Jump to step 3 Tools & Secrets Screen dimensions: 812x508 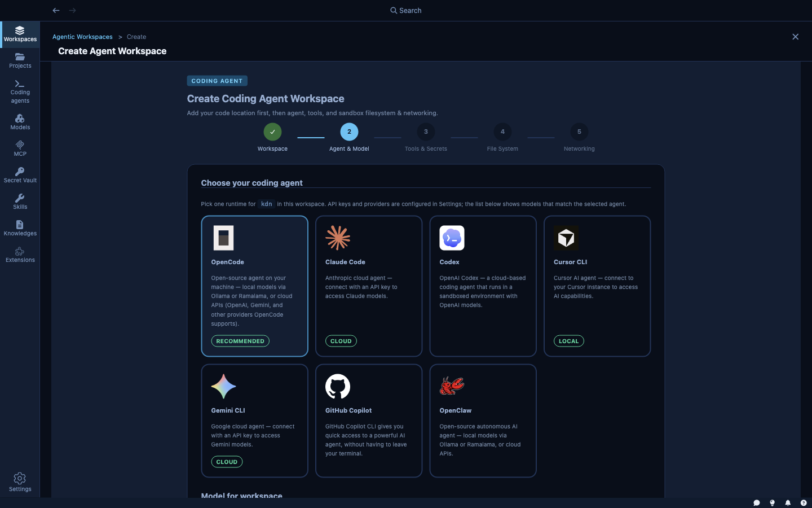(x=426, y=132)
